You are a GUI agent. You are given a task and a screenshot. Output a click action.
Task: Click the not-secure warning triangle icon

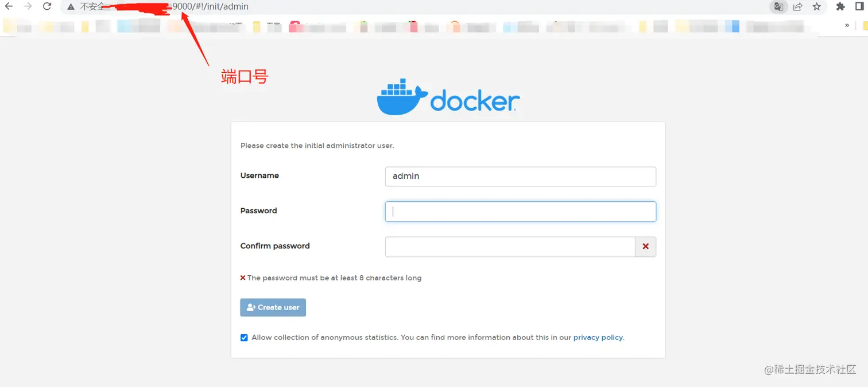(71, 7)
